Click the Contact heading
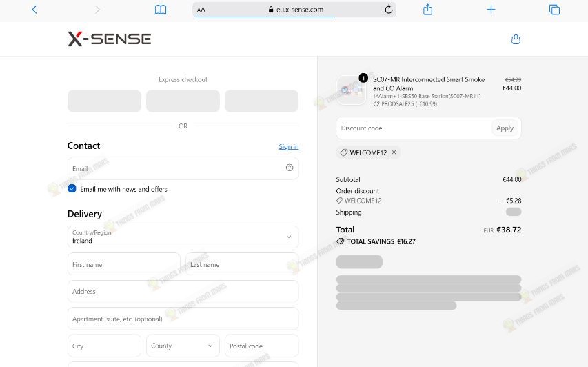This screenshot has height=367, width=588. tap(83, 146)
